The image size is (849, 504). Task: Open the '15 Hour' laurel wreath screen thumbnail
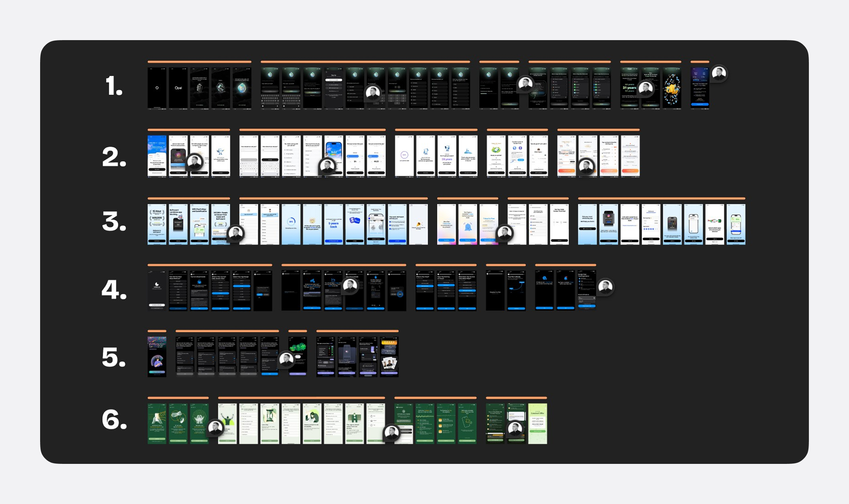click(157, 224)
